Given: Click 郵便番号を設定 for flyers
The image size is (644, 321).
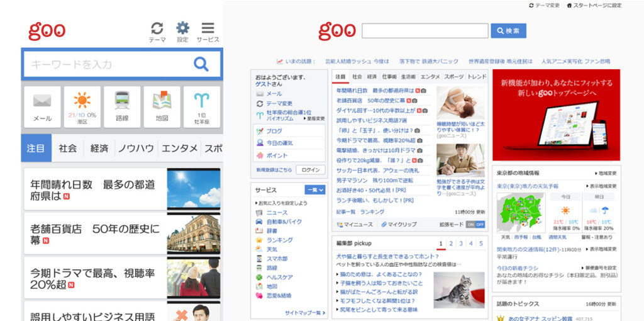Looking at the screenshot, I should coord(599,267).
